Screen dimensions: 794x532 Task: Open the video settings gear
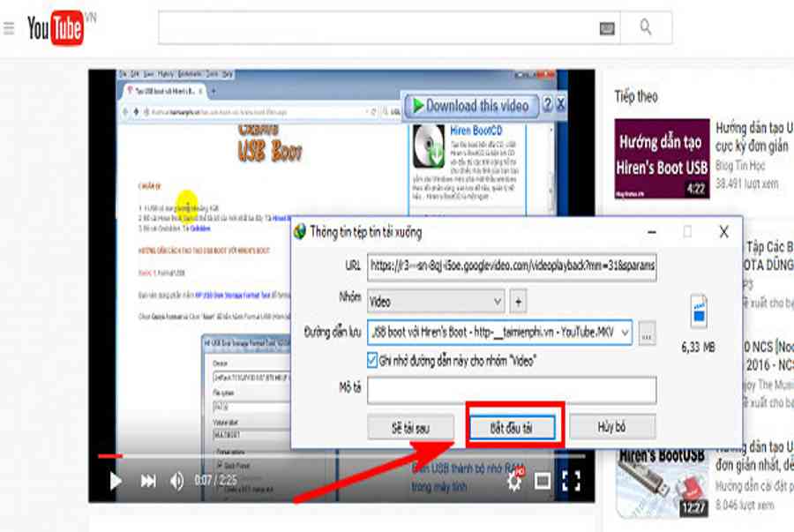tap(515, 480)
